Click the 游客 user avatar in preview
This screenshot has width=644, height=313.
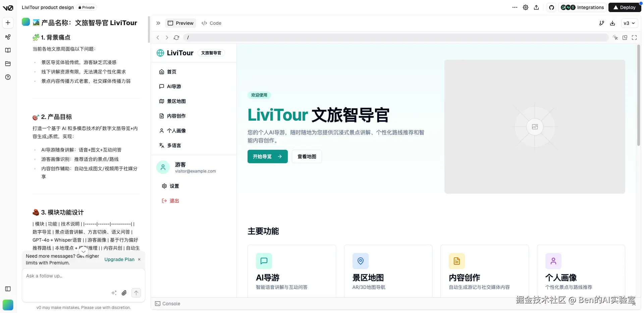163,167
